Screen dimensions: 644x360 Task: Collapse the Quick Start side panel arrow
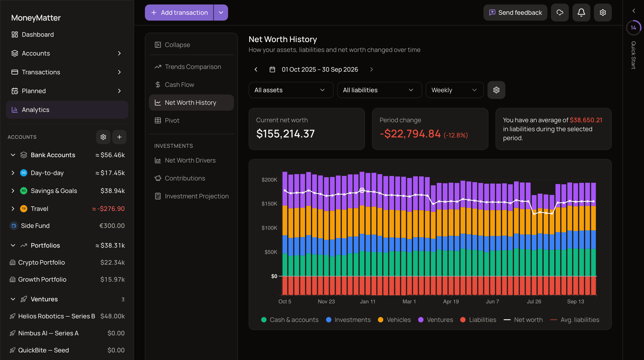[633, 11]
